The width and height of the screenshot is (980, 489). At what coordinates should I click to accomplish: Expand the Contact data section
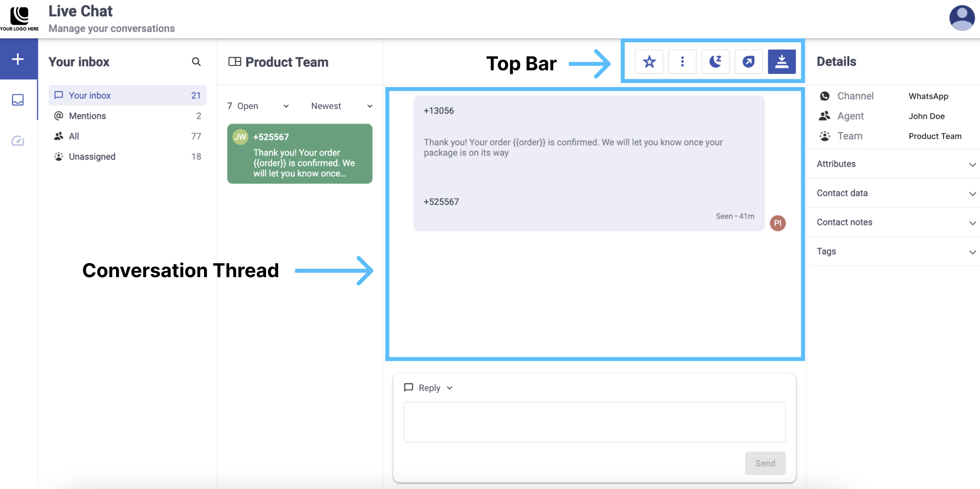[893, 193]
